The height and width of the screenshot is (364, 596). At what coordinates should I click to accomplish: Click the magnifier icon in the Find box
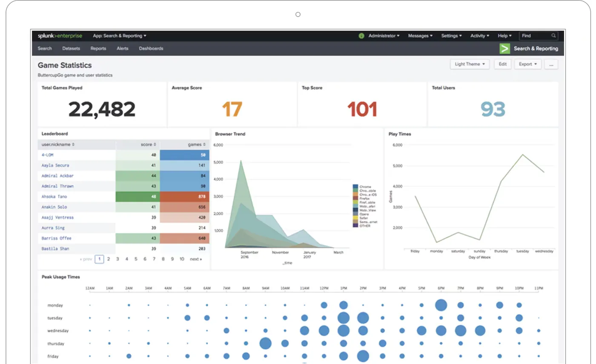click(x=553, y=36)
